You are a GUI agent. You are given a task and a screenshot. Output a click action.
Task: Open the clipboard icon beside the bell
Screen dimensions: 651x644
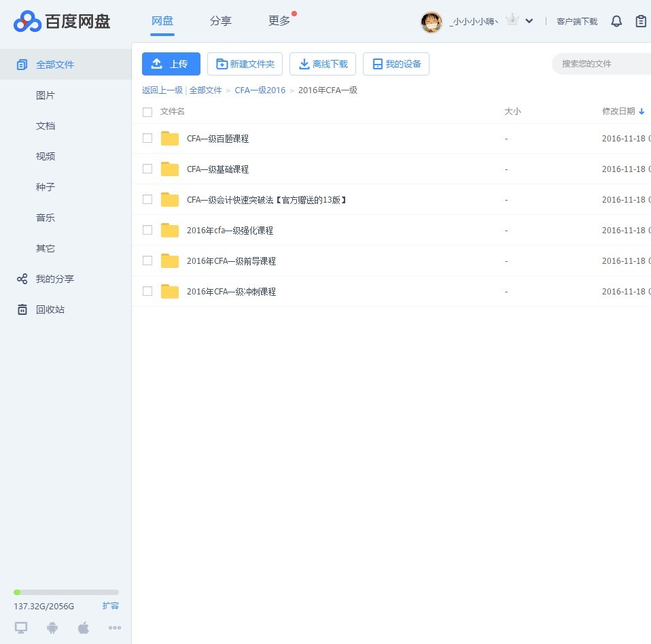point(641,21)
